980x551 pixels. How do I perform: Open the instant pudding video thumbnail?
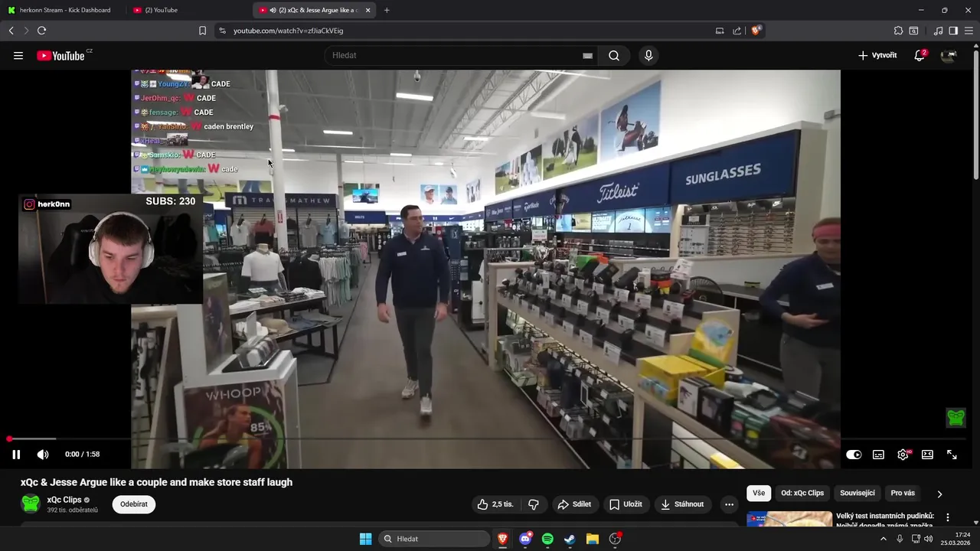[x=789, y=519]
